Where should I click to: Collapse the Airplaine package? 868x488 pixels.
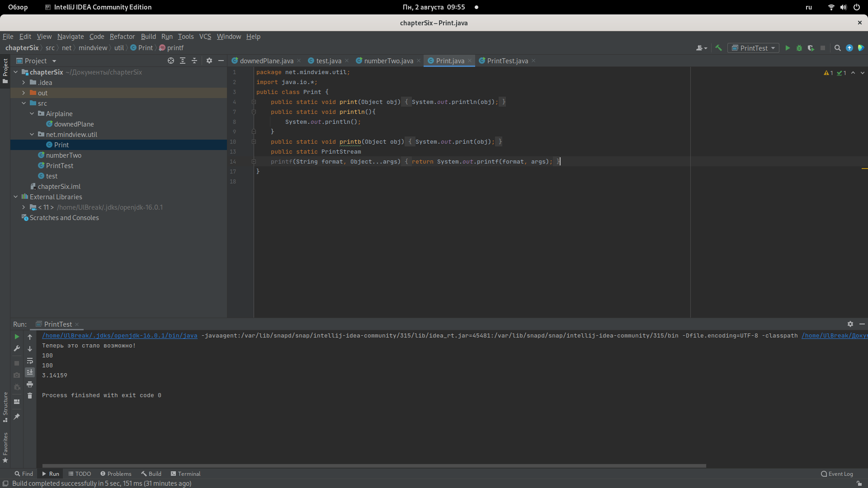[32, 113]
